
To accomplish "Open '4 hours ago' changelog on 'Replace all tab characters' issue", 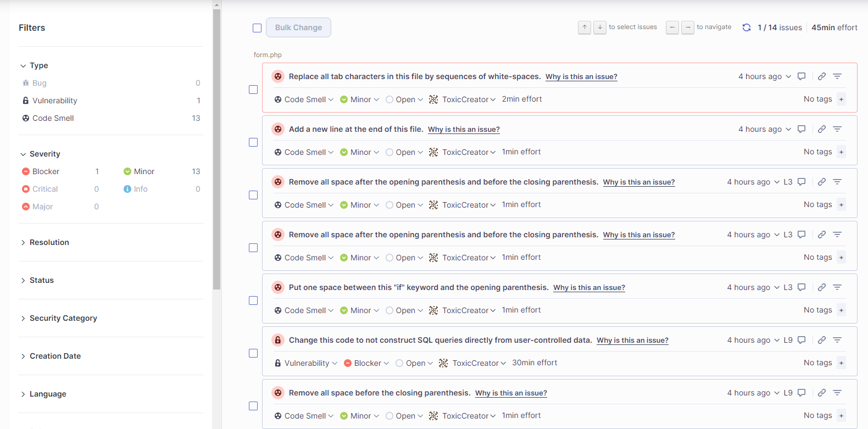I will 765,76.
